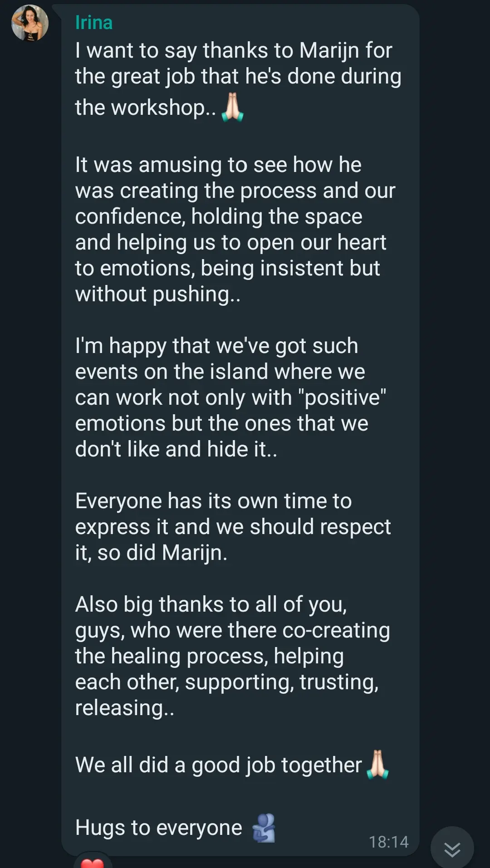Tap the 18:14 message timestamp

point(388,842)
